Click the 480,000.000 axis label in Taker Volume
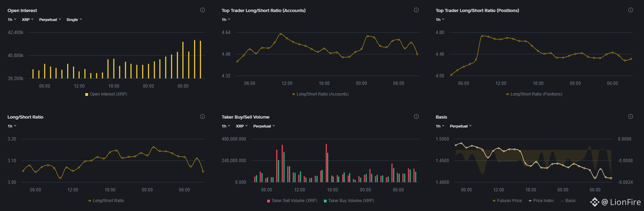 pyautogui.click(x=234, y=139)
